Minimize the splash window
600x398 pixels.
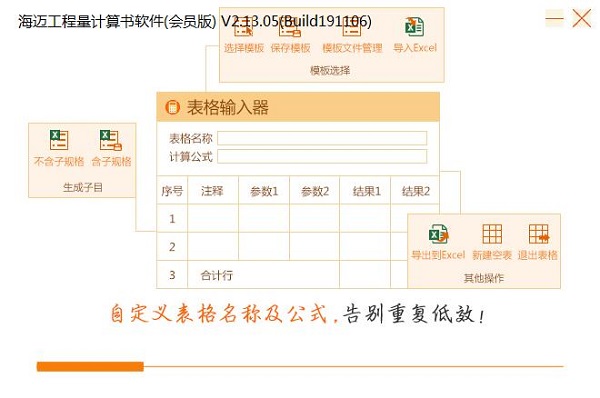click(x=554, y=18)
